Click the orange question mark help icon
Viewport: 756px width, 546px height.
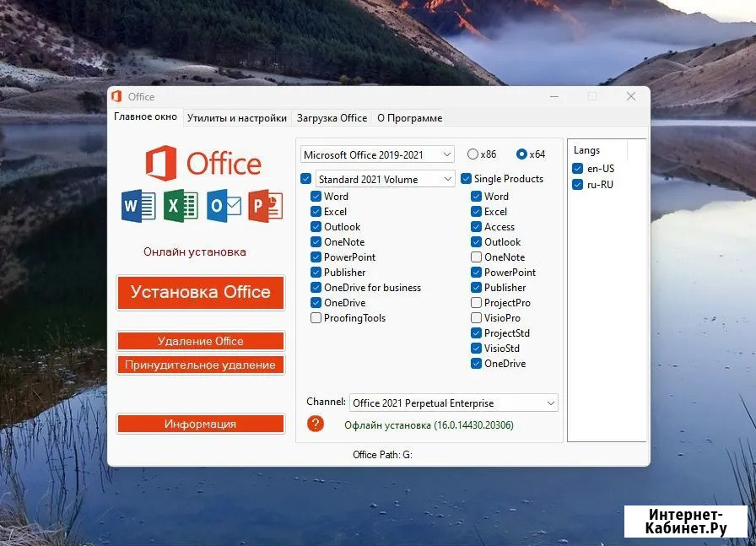[x=316, y=424]
